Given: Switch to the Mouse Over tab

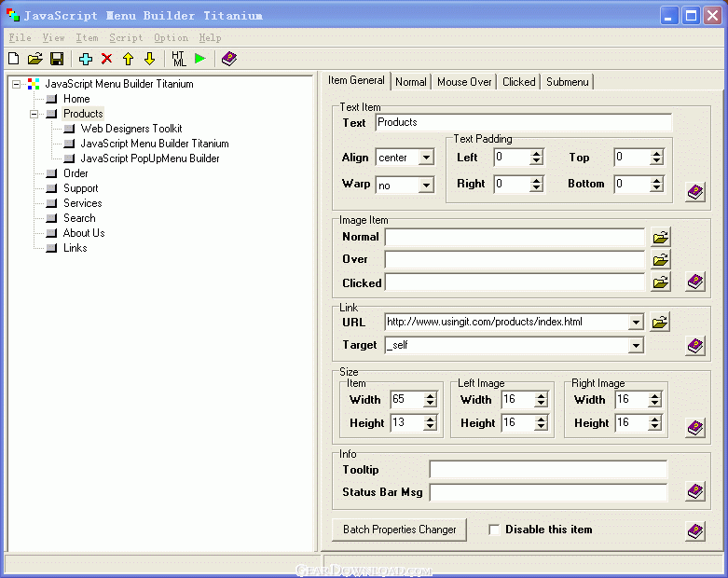Looking at the screenshot, I should (x=464, y=82).
